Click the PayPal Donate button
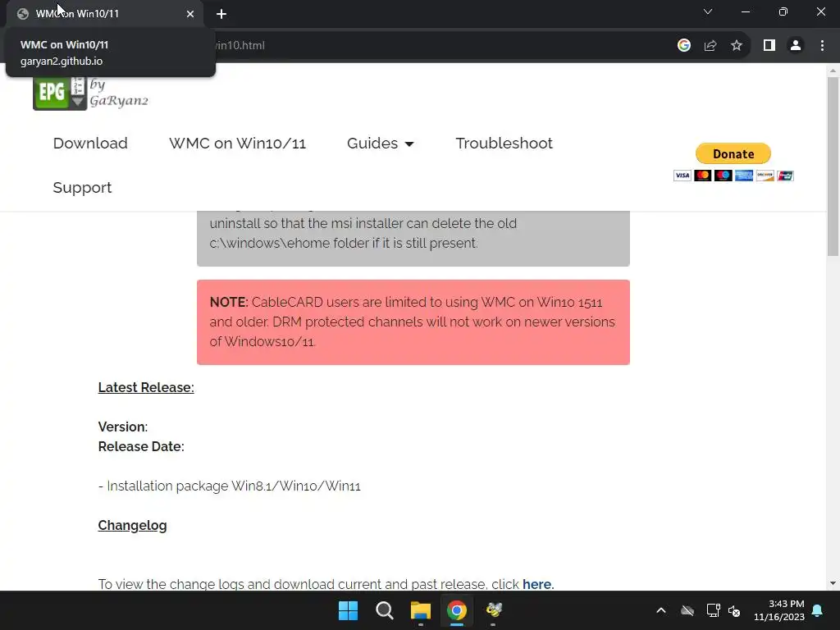Viewport: 840px width, 630px height. (733, 153)
